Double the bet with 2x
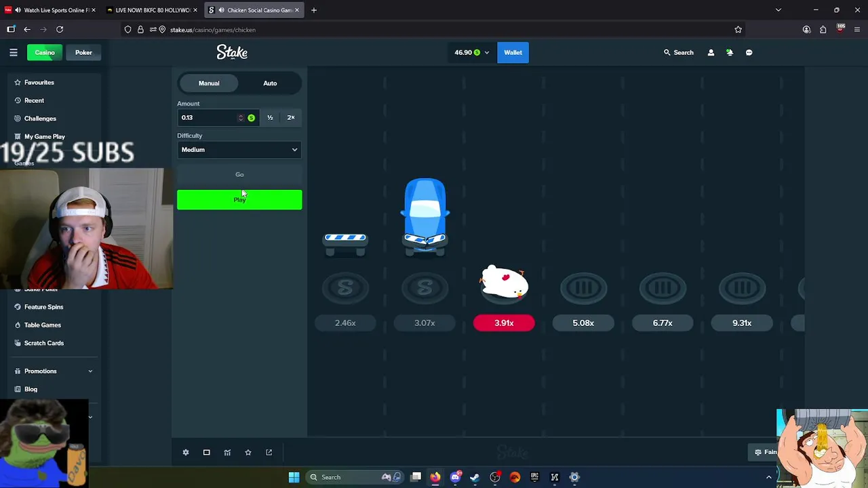The height and width of the screenshot is (488, 868). 291,117
